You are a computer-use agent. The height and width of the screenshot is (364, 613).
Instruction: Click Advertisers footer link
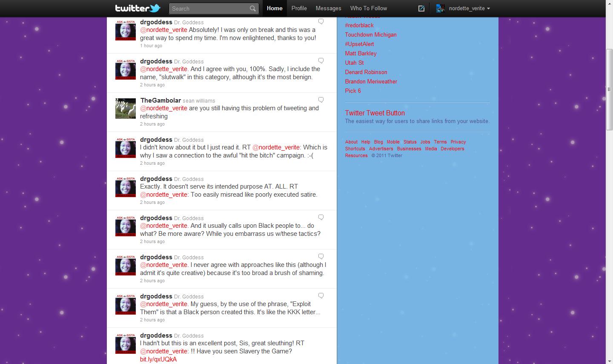381,149
